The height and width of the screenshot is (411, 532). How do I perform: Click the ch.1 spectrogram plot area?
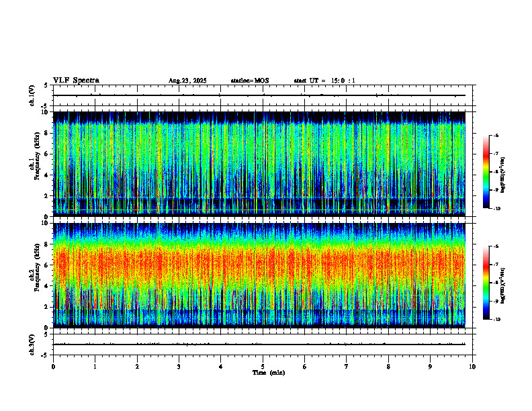point(259,164)
